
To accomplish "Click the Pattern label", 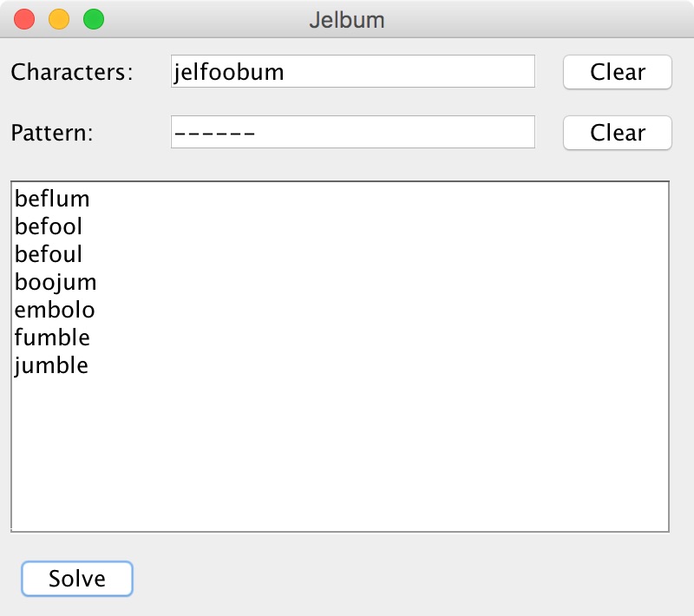I will (52, 133).
